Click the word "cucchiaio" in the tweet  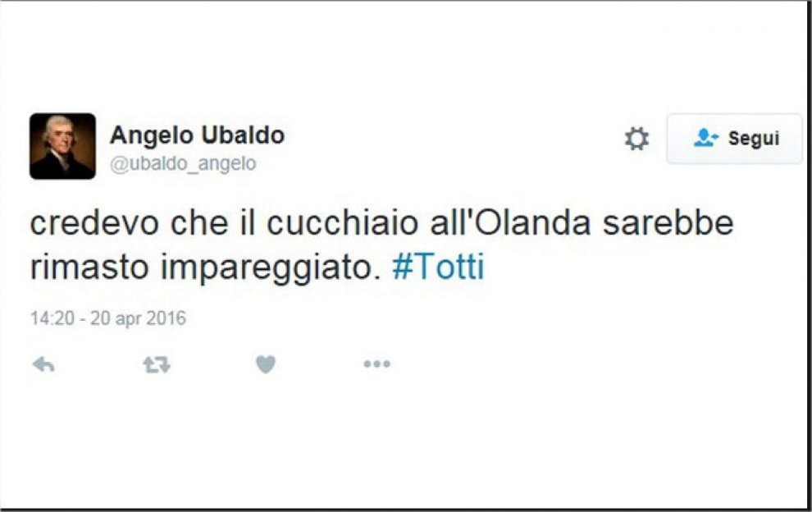click(342, 223)
